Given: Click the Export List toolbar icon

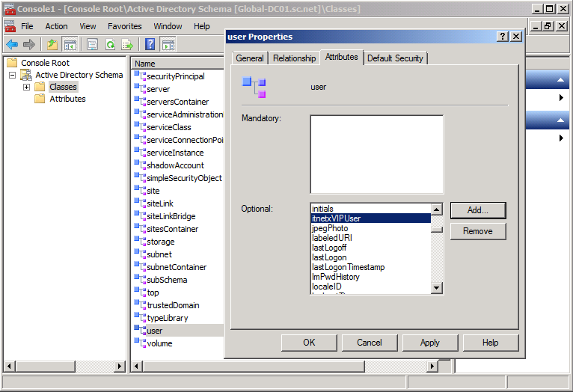Looking at the screenshot, I should (x=128, y=44).
